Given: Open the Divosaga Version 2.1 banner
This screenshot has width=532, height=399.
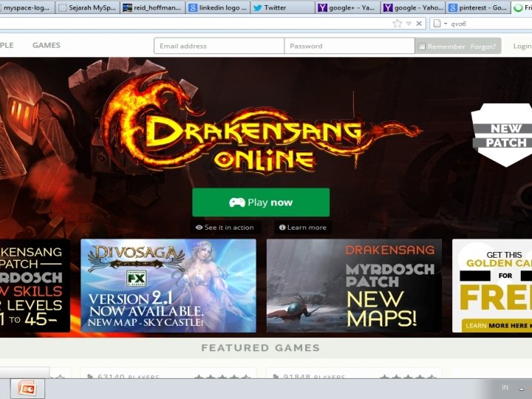Looking at the screenshot, I should [x=168, y=286].
